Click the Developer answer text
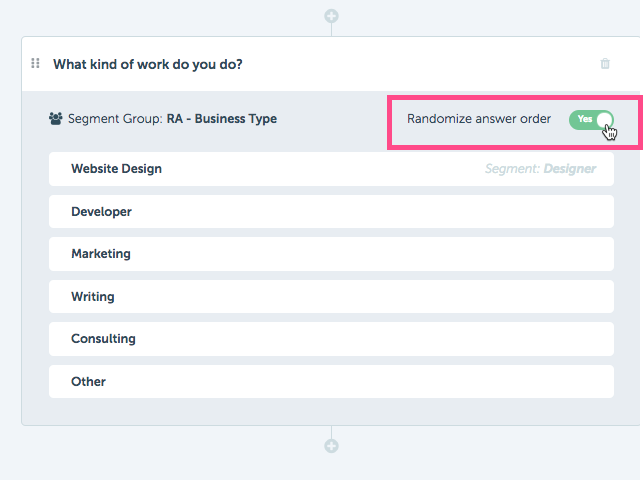 [101, 211]
